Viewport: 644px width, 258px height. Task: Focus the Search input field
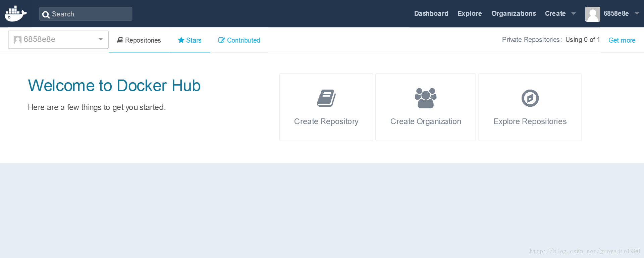pos(86,14)
